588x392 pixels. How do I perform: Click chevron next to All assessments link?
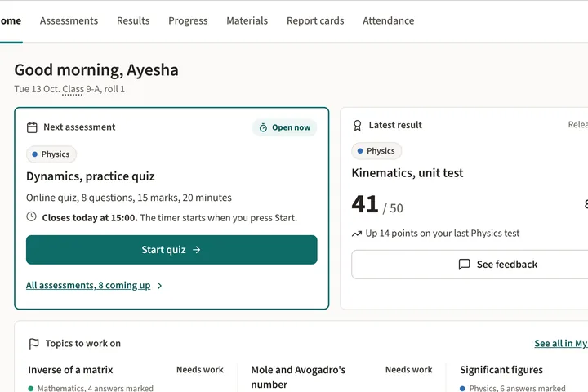pos(160,286)
